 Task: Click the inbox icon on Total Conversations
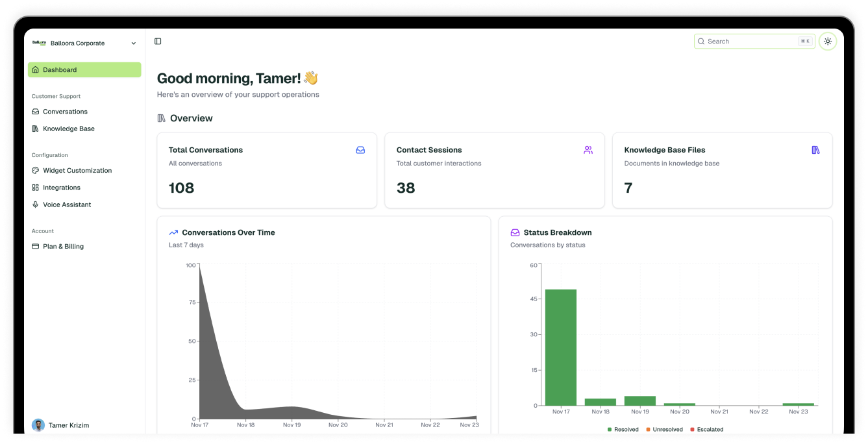[x=360, y=150]
